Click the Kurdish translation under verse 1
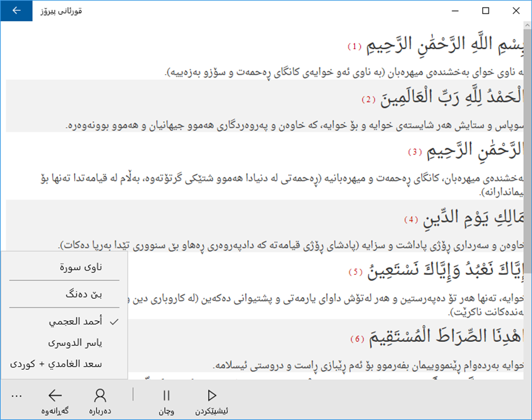532x420 pixels. click(x=344, y=72)
